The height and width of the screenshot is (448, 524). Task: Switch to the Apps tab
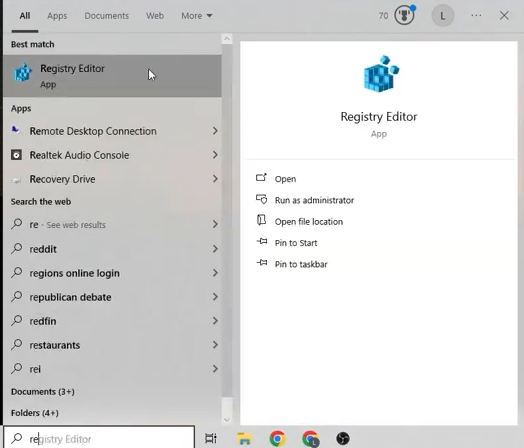tap(57, 16)
